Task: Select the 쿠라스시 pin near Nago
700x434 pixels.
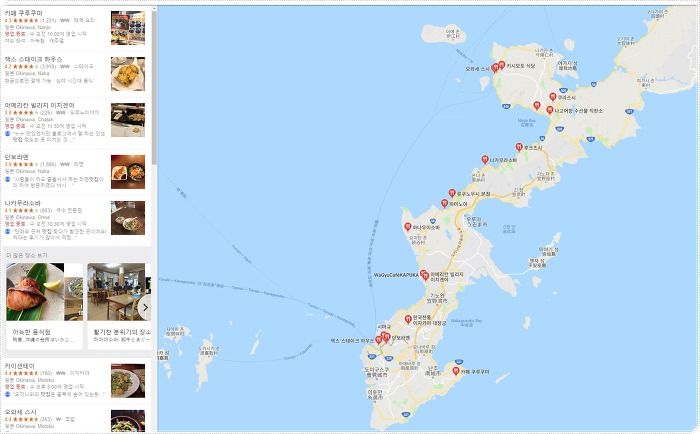Action: pyautogui.click(x=553, y=96)
